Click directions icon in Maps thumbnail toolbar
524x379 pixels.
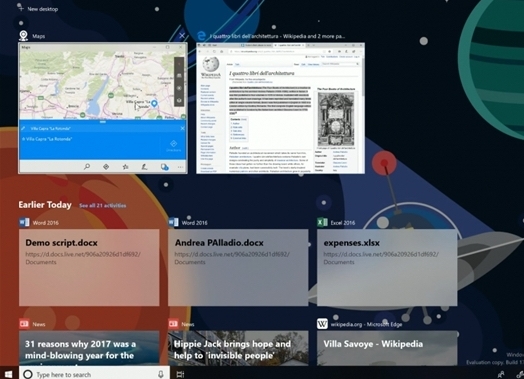106,166
